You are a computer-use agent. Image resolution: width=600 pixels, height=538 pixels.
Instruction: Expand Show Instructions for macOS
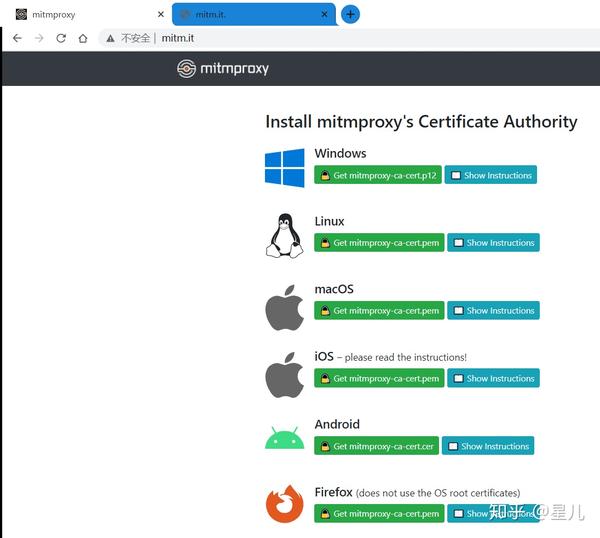(492, 311)
